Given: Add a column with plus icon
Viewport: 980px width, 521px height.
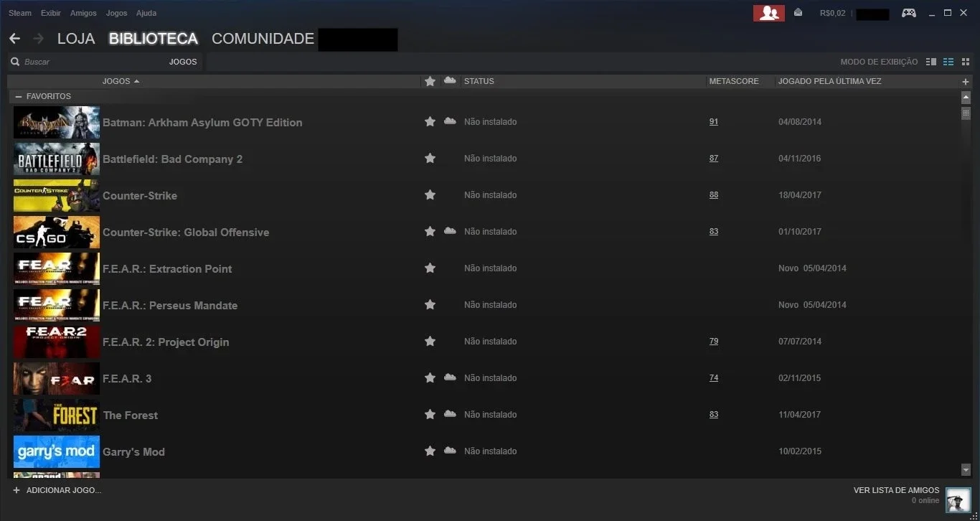Looking at the screenshot, I should 965,82.
